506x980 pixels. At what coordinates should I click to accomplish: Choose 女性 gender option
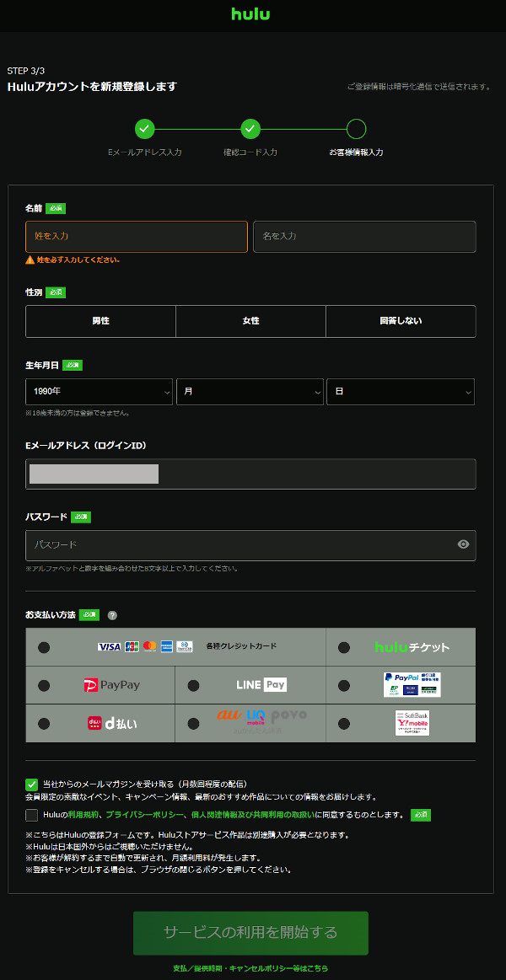(x=250, y=321)
